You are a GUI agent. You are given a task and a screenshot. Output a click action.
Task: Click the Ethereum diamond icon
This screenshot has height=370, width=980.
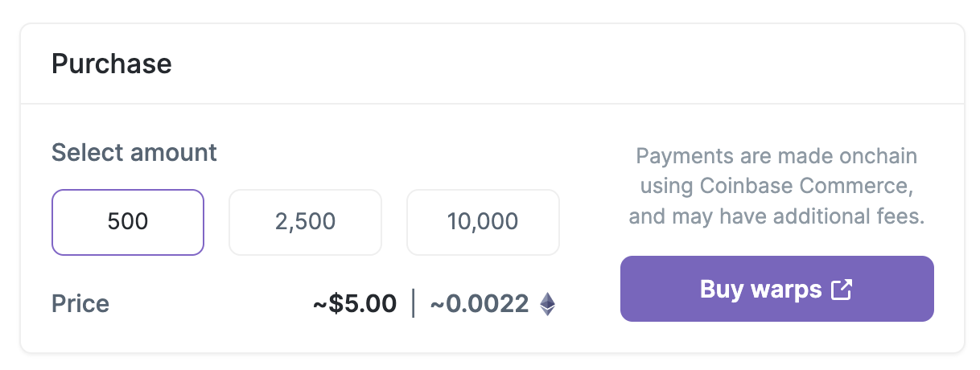547,304
